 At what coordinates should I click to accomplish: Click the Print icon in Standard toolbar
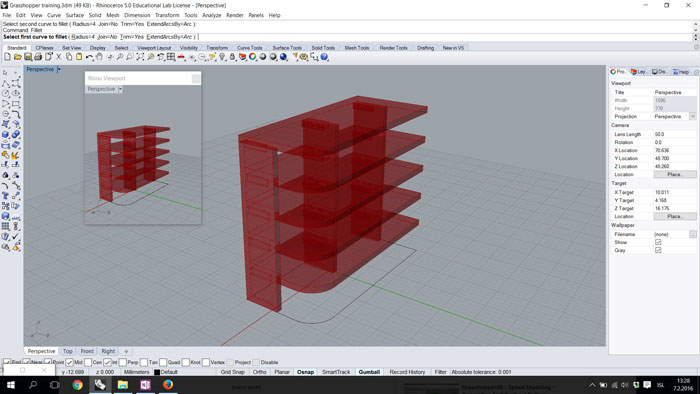tap(38, 57)
